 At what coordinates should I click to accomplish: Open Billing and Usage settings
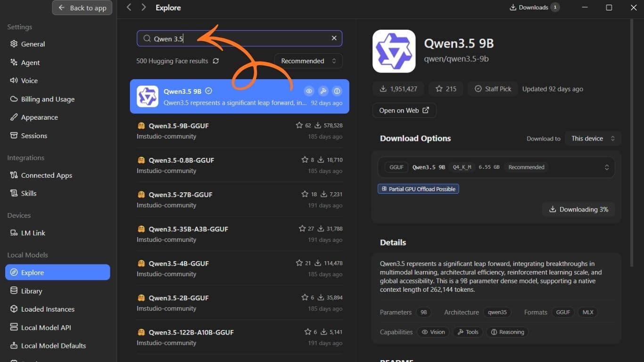point(58,99)
